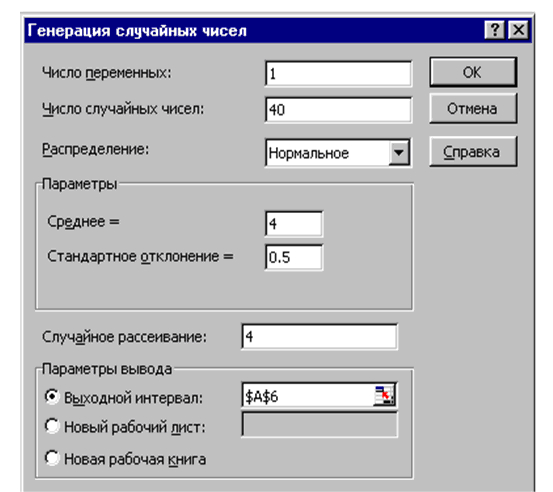The image size is (553, 492).
Task: Click the Стандартное отклонение input field
Action: tap(294, 257)
